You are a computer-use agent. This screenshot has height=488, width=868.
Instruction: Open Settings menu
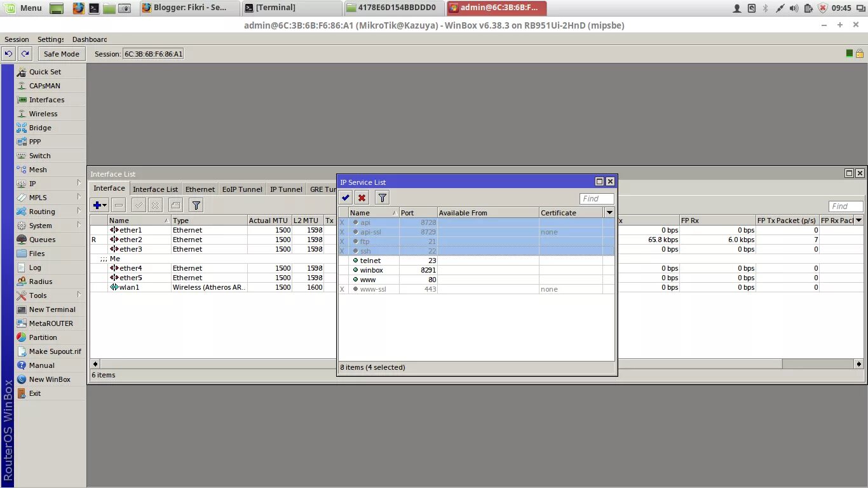(51, 39)
